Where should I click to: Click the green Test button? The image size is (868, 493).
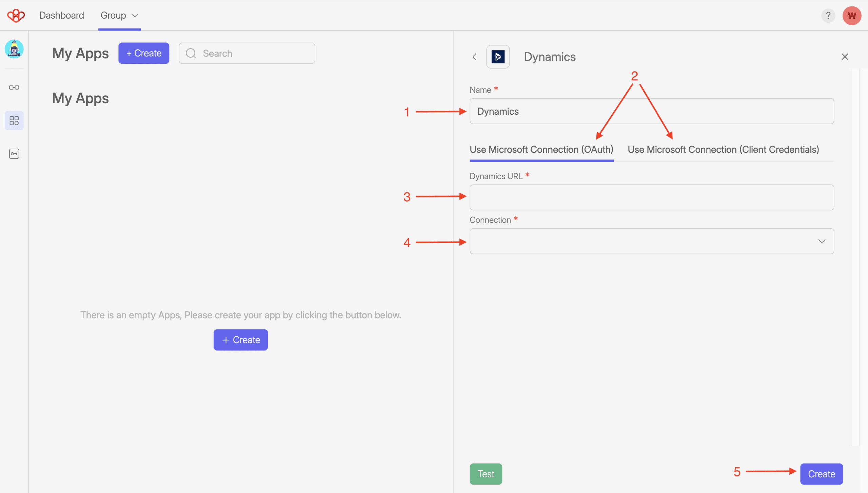[486, 474]
